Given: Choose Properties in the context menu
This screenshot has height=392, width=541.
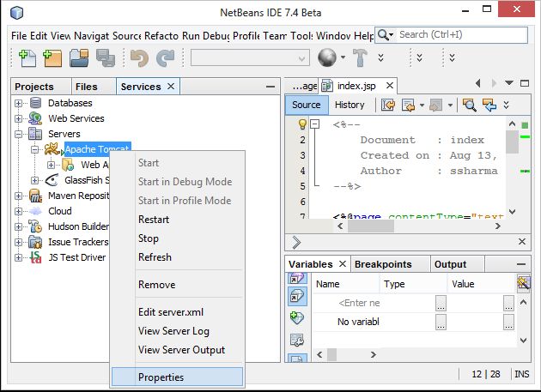Looking at the screenshot, I should (177, 377).
